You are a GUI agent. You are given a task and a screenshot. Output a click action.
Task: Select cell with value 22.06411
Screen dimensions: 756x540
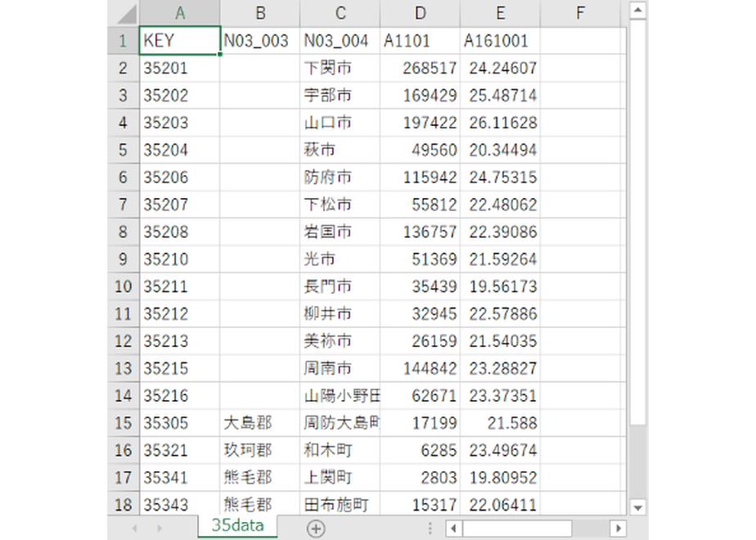click(500, 504)
